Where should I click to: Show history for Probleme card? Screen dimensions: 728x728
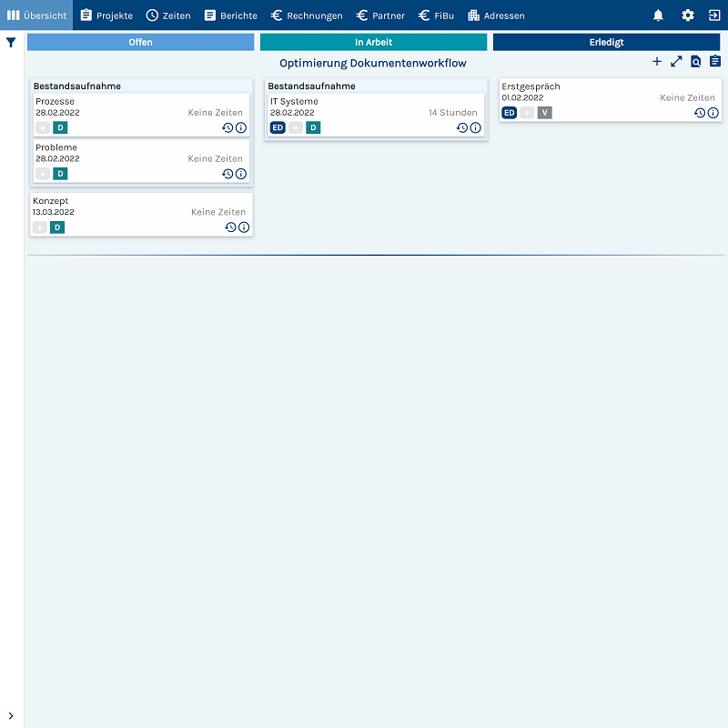point(227,174)
